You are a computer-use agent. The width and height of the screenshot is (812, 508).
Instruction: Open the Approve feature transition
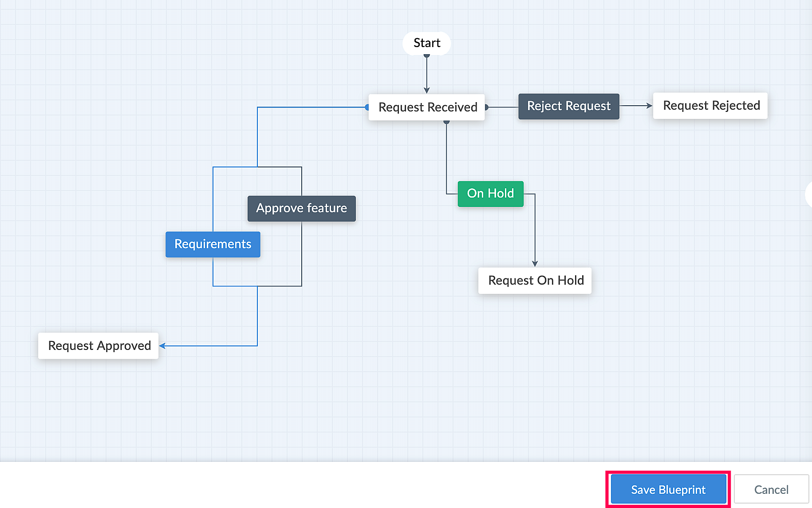click(302, 208)
